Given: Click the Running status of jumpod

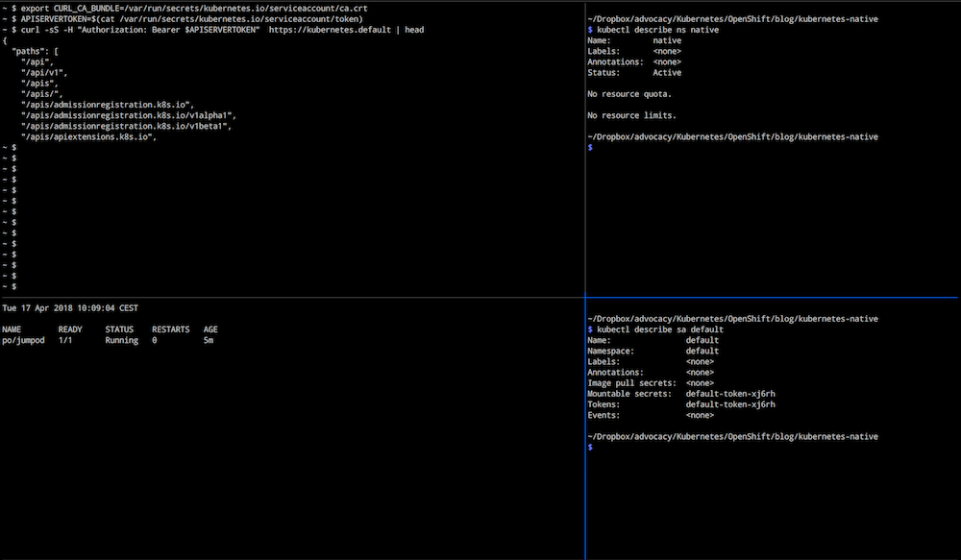Looking at the screenshot, I should click(121, 339).
